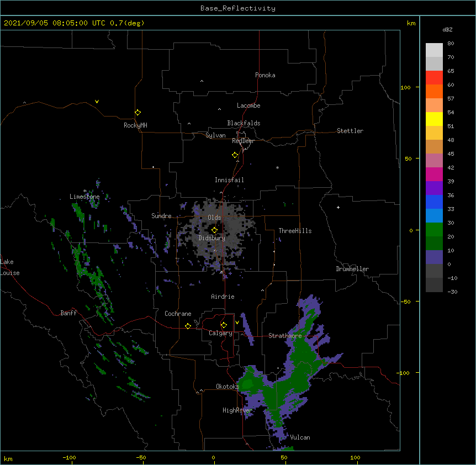
Task: Click the 80 value in dBZ legend
Action: [x=451, y=44]
